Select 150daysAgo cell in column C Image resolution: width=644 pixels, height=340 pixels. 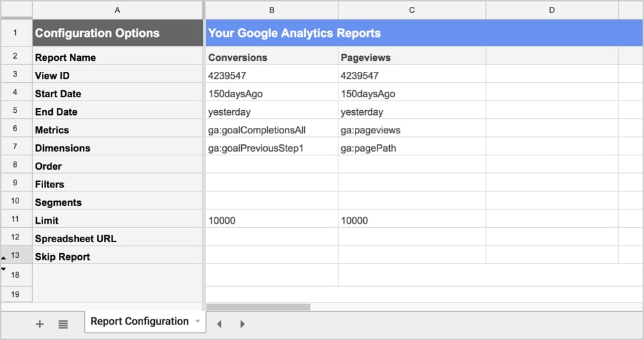(x=412, y=92)
